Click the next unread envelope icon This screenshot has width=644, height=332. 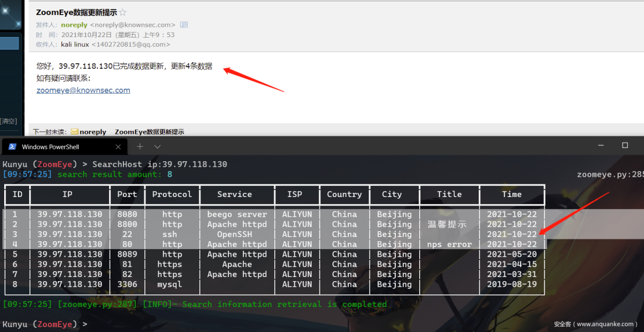(75, 132)
